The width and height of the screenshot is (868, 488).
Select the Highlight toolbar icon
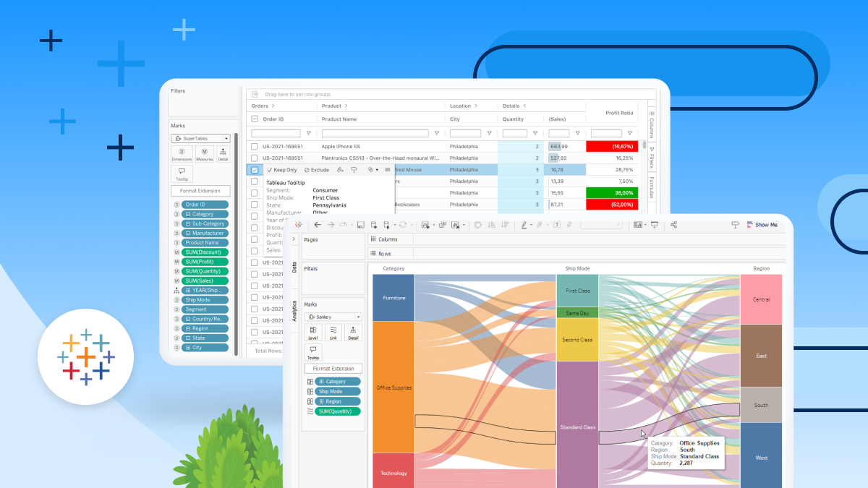(x=524, y=225)
